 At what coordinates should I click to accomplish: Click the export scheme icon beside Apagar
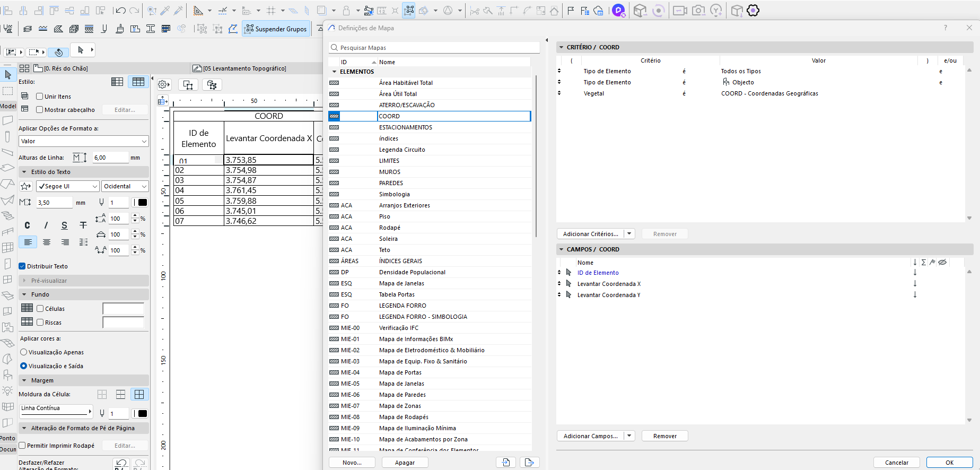click(x=529, y=463)
